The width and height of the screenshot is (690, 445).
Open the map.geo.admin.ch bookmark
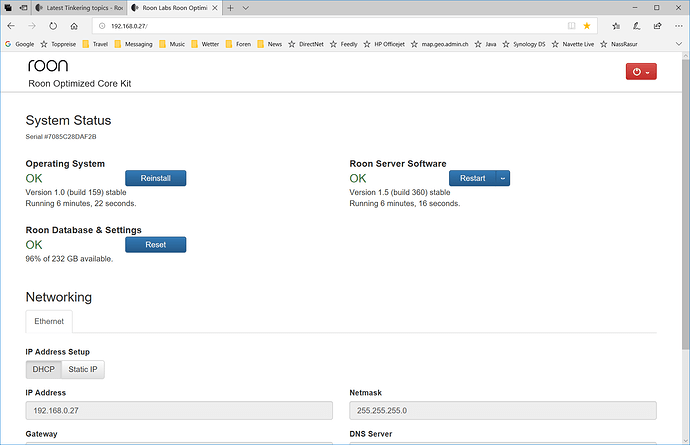[x=440, y=44]
